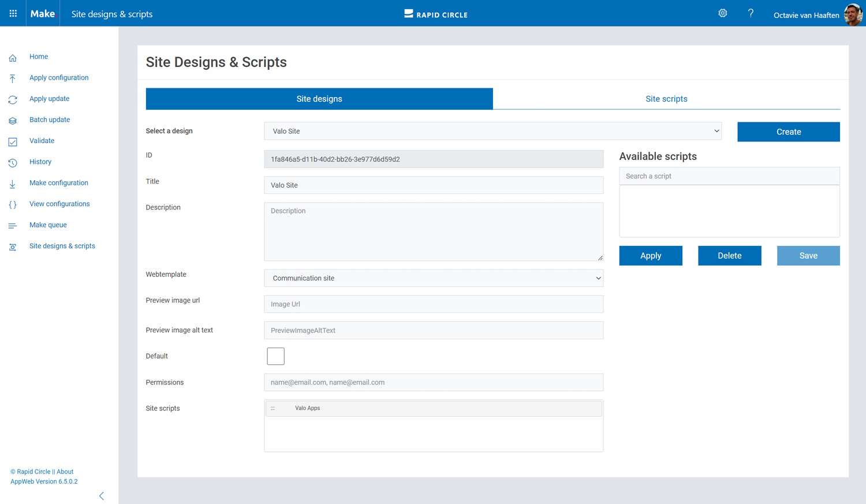This screenshot has height=504, width=866.
Task: Click the Apply update refresh icon
Action: [13, 100]
